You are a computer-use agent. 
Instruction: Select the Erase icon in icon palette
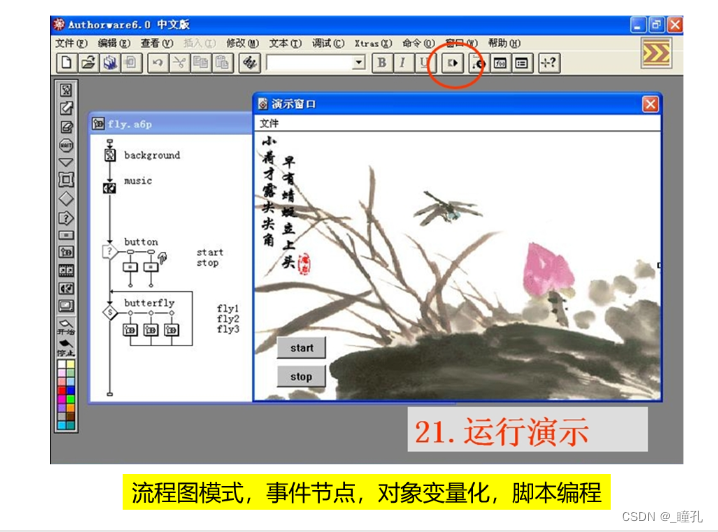pyautogui.click(x=66, y=127)
